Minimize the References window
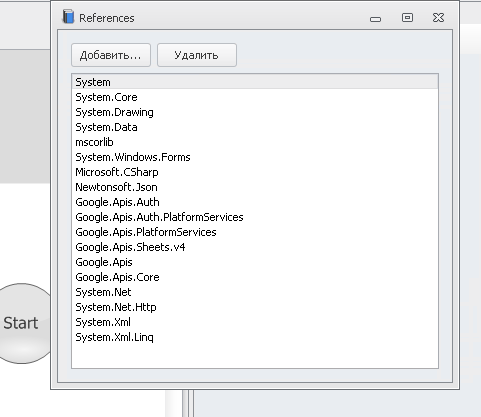The width and height of the screenshot is (481, 417). pyautogui.click(x=375, y=19)
